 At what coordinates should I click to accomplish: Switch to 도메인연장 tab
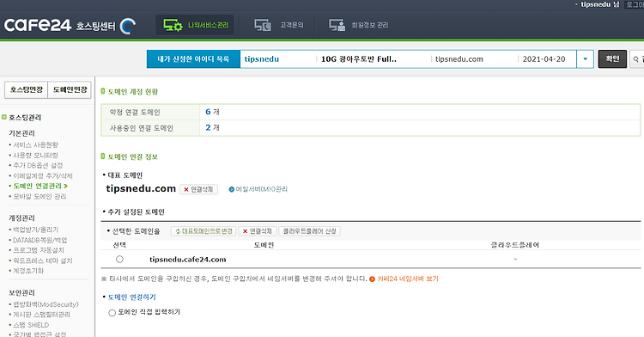(x=70, y=89)
